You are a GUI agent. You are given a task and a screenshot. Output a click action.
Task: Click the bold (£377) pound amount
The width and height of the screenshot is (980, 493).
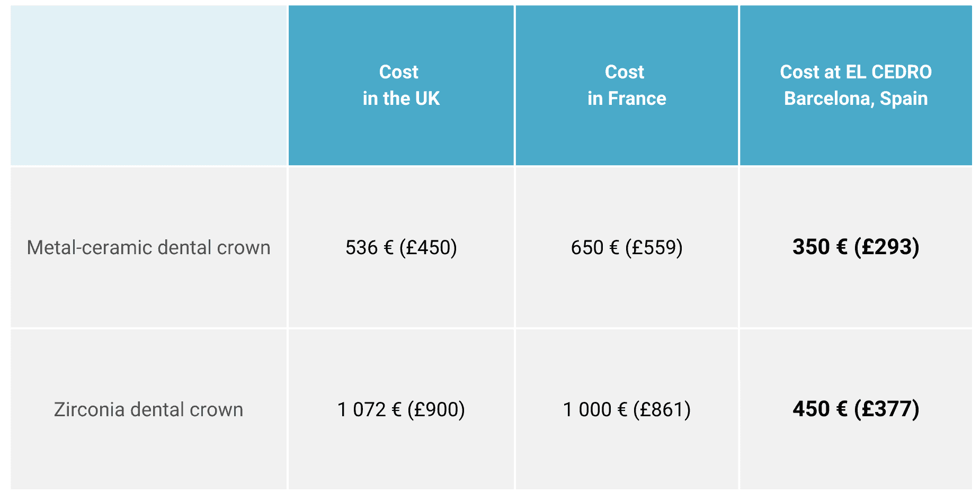(x=887, y=409)
